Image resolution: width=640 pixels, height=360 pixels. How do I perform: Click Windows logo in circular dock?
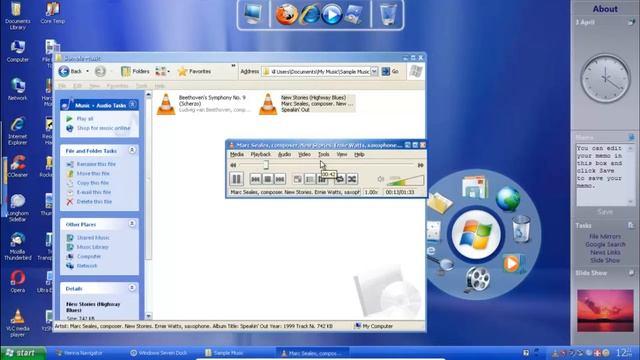476,234
